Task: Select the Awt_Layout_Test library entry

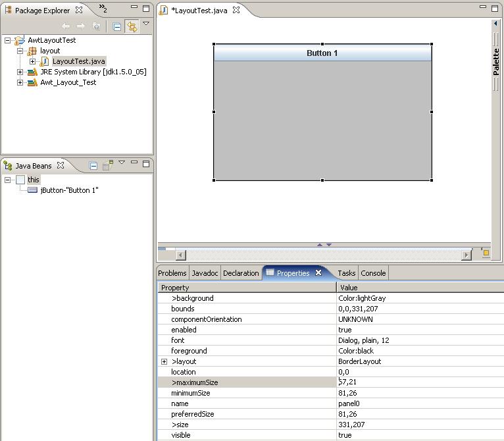Action: click(68, 82)
